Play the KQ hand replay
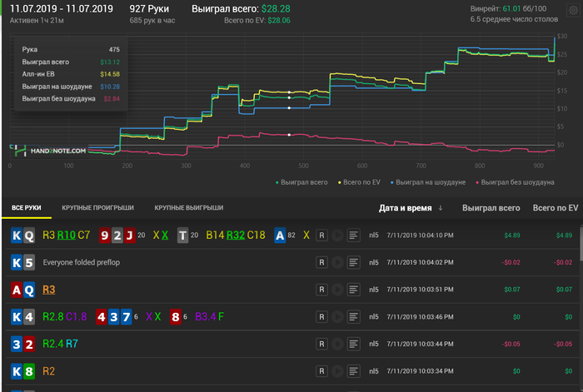 (x=337, y=236)
